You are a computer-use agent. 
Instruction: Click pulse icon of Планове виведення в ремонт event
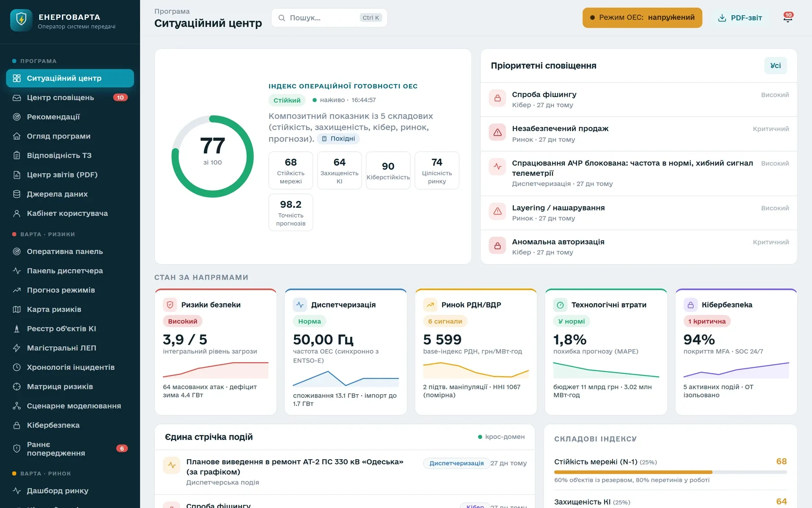(x=172, y=465)
